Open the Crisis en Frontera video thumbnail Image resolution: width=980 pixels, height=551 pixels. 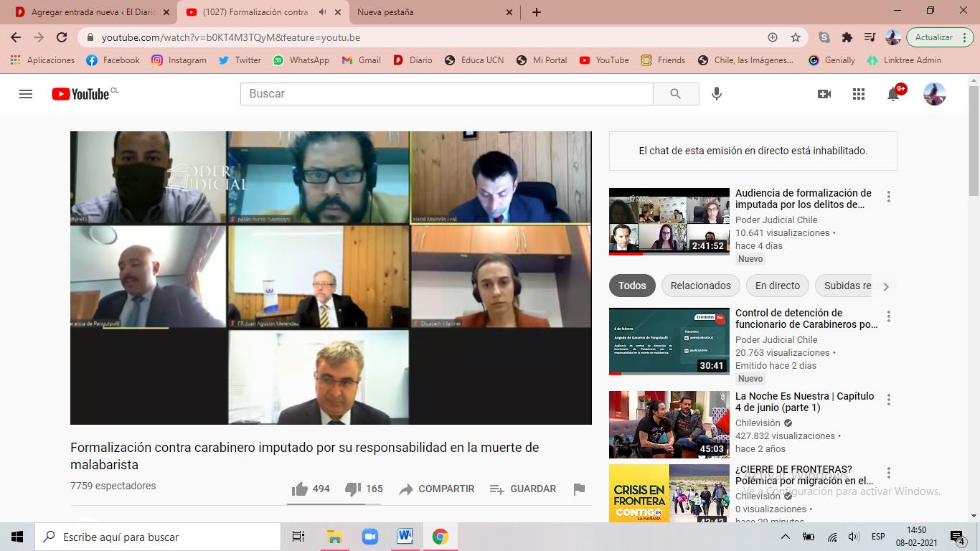click(x=669, y=493)
